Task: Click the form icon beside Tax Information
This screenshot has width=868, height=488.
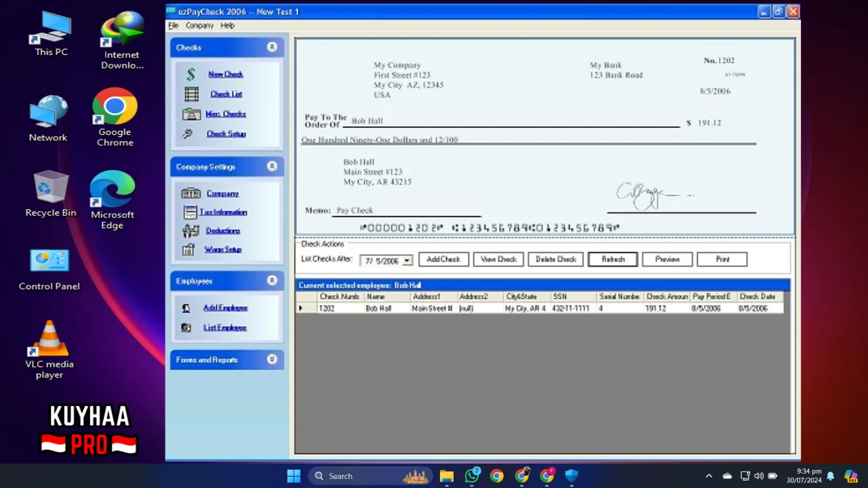Action: 190,212
